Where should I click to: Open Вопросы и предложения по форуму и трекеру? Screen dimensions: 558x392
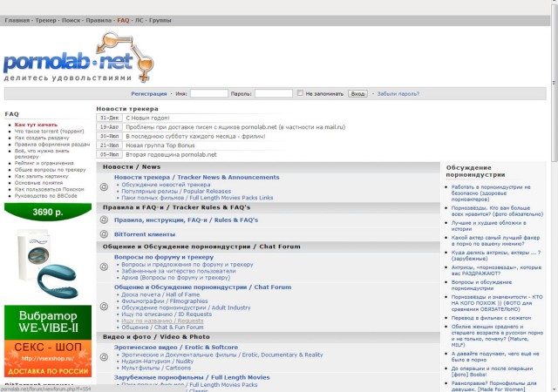click(x=187, y=265)
